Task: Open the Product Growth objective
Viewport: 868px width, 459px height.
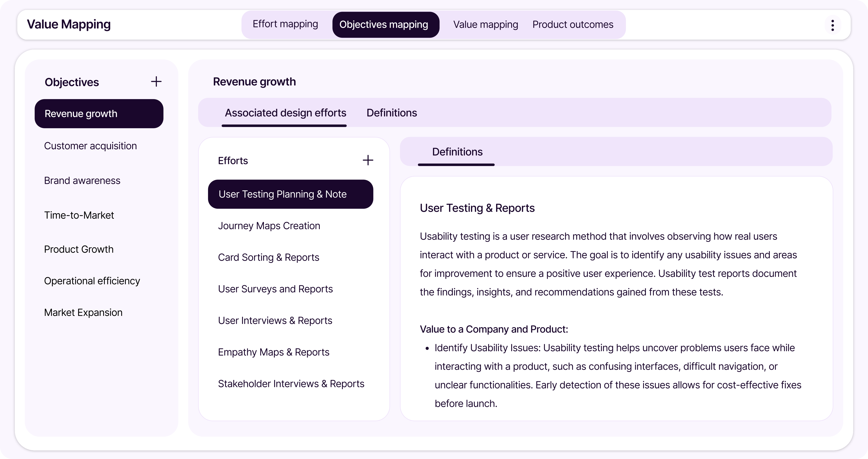Action: point(78,249)
